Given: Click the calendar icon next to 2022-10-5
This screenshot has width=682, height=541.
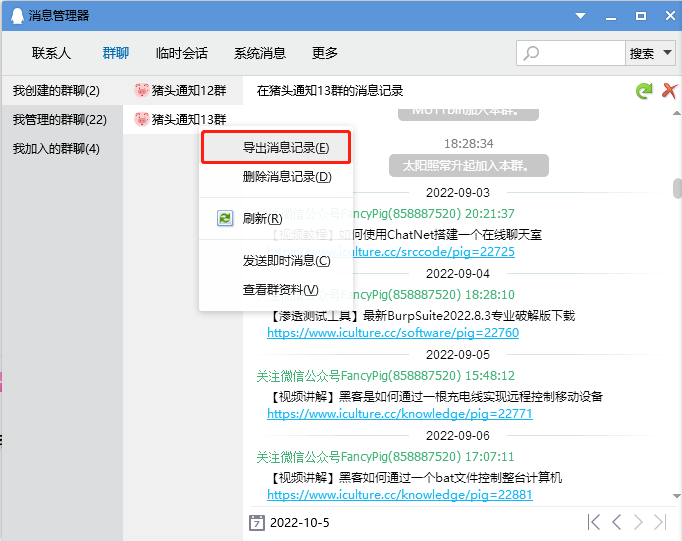Looking at the screenshot, I should coord(257,523).
